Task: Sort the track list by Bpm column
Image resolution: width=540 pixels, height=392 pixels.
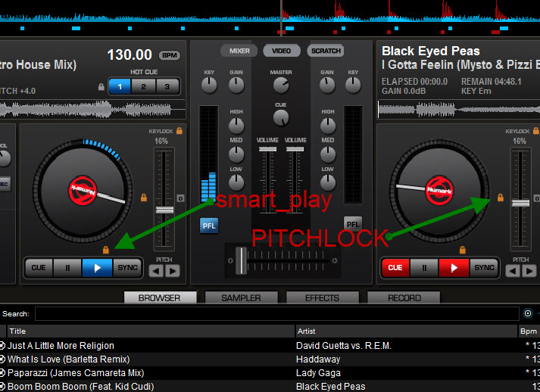Action: point(529,331)
